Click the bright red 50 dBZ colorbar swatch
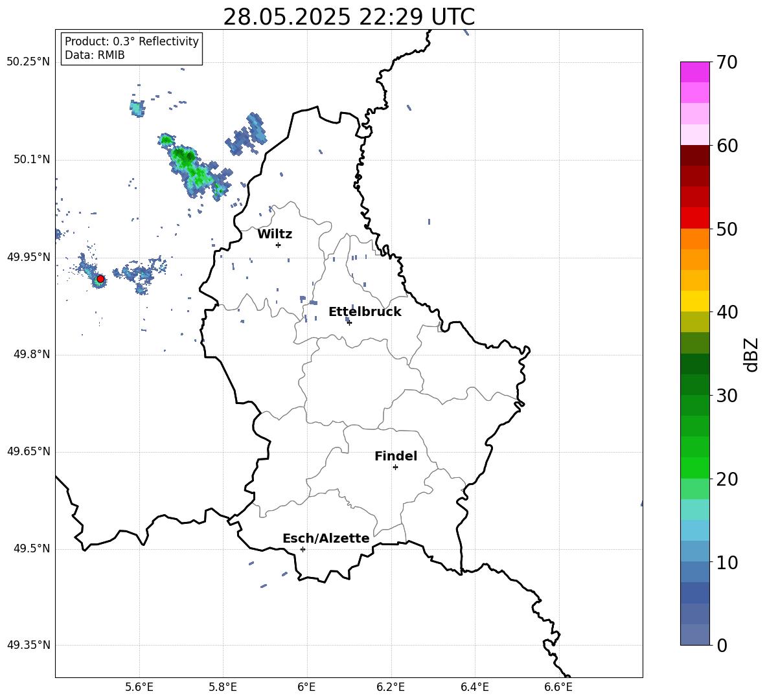Viewport: 767px width, 700px height. (694, 218)
